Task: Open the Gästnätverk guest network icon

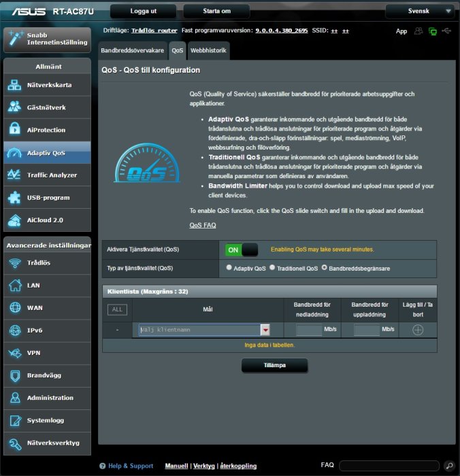Action: tap(14, 107)
